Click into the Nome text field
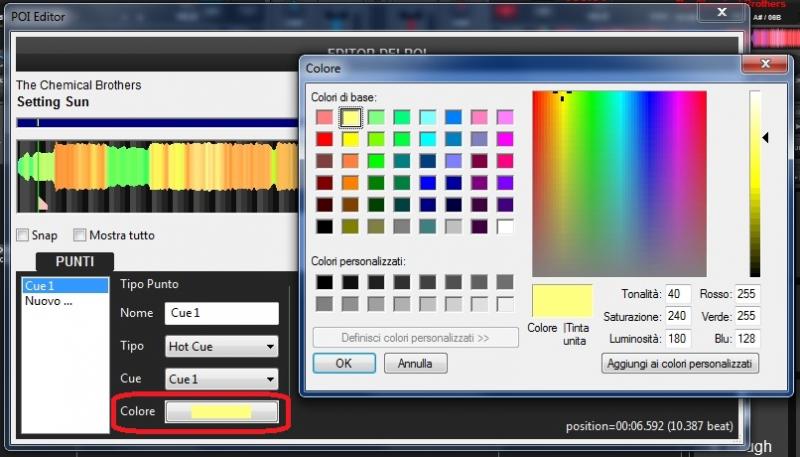 pos(222,313)
